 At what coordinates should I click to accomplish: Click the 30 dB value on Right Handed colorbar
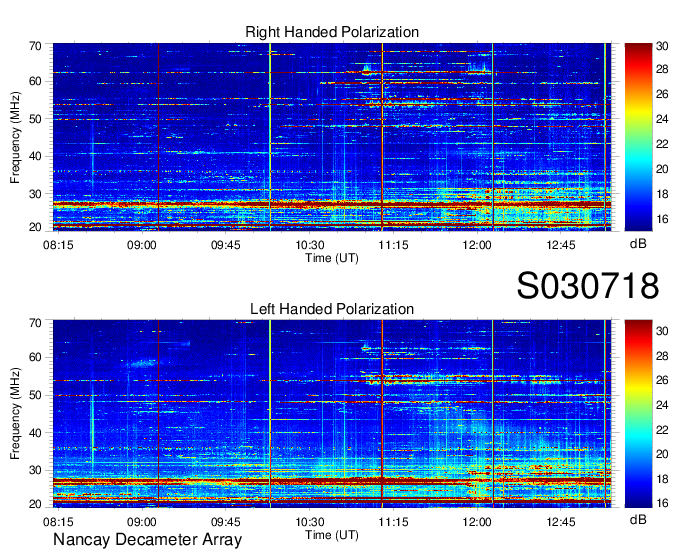click(662, 46)
